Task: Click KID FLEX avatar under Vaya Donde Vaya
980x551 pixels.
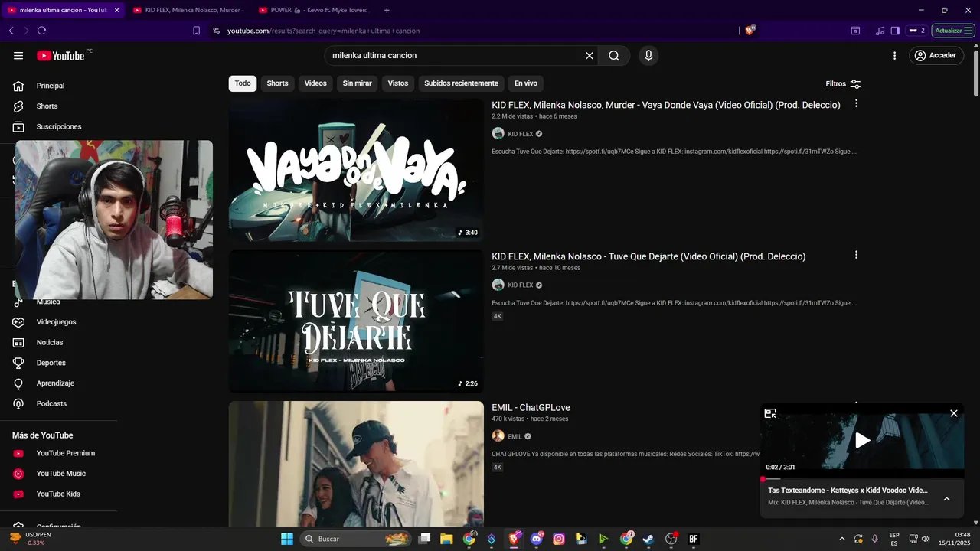Action: pyautogui.click(x=498, y=134)
